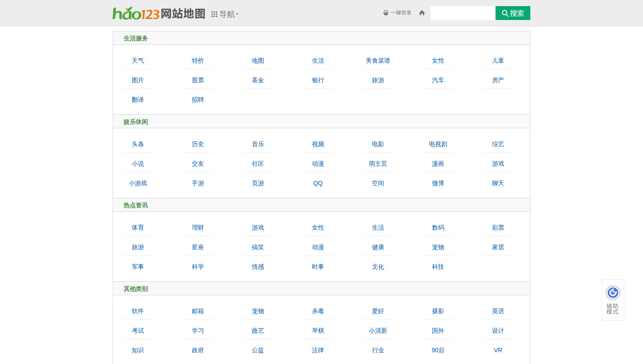Open the 头条 link
The image size is (643, 364).
click(138, 144)
